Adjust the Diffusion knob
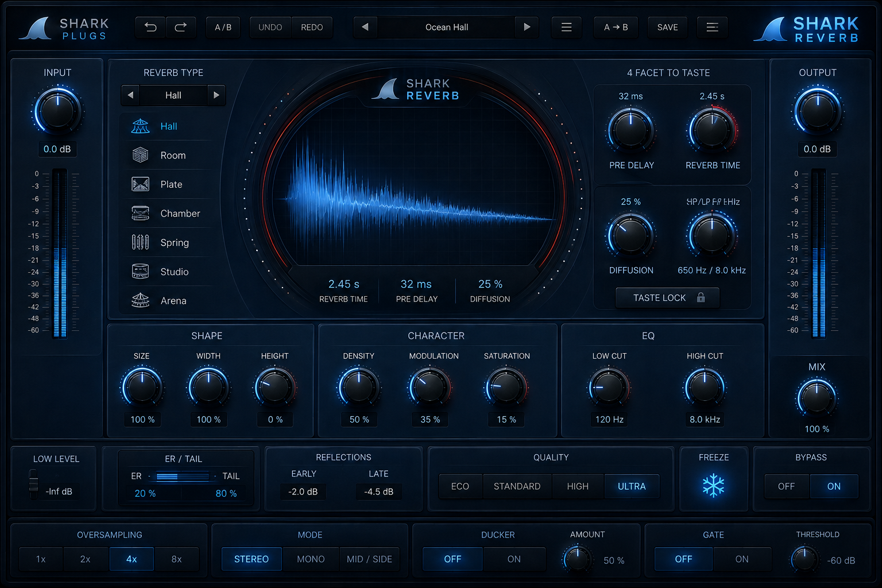The height and width of the screenshot is (588, 882). pyautogui.click(x=630, y=235)
